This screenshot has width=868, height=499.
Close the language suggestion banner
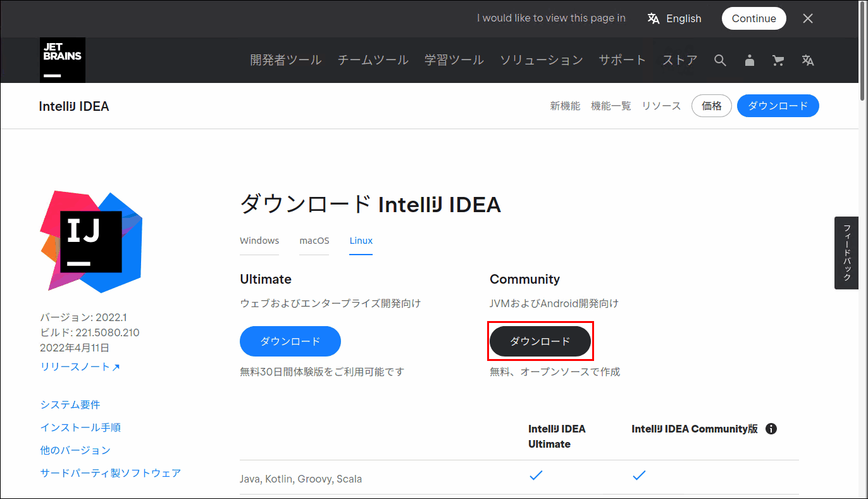pos(808,18)
